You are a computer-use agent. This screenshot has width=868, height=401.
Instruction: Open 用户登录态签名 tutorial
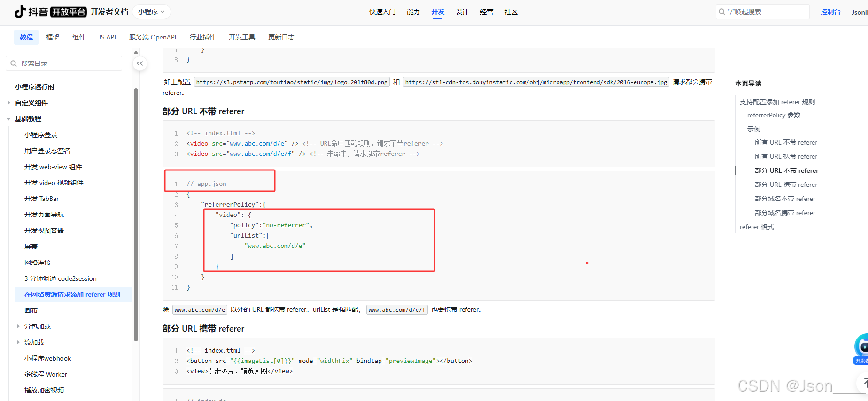(x=47, y=151)
